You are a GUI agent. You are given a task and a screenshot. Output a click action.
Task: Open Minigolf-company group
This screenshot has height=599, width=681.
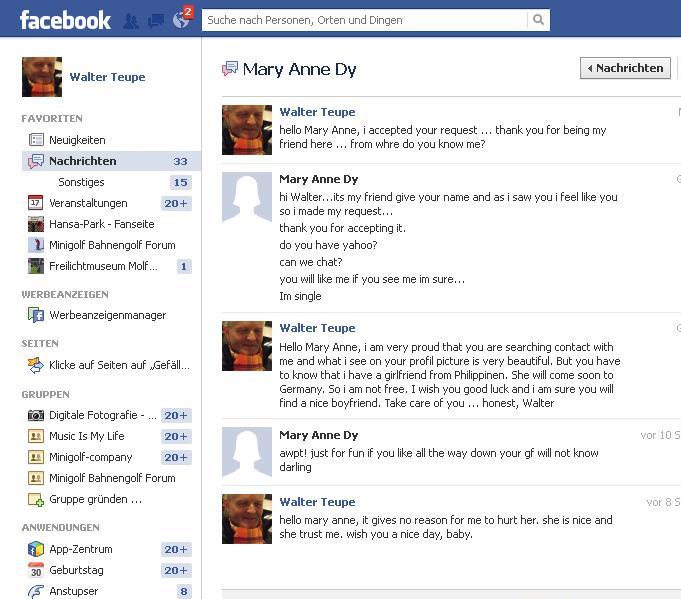(90, 457)
